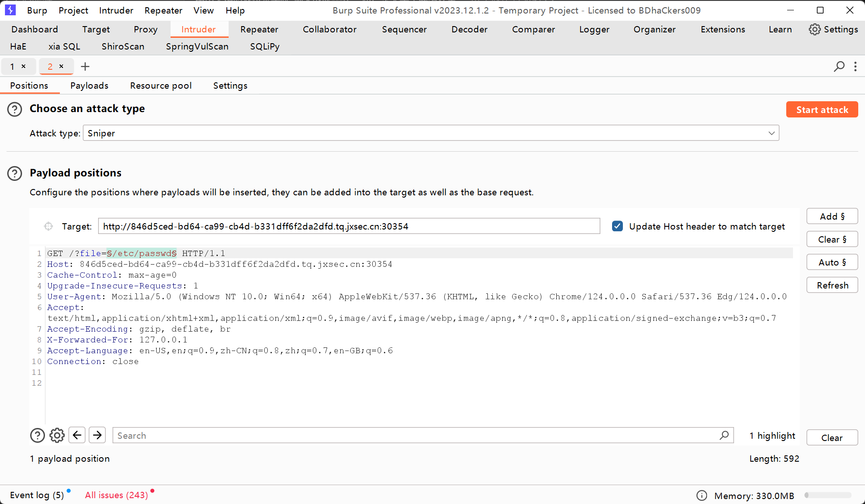This screenshot has height=504, width=865.
Task: Click the Add § button
Action: click(832, 216)
